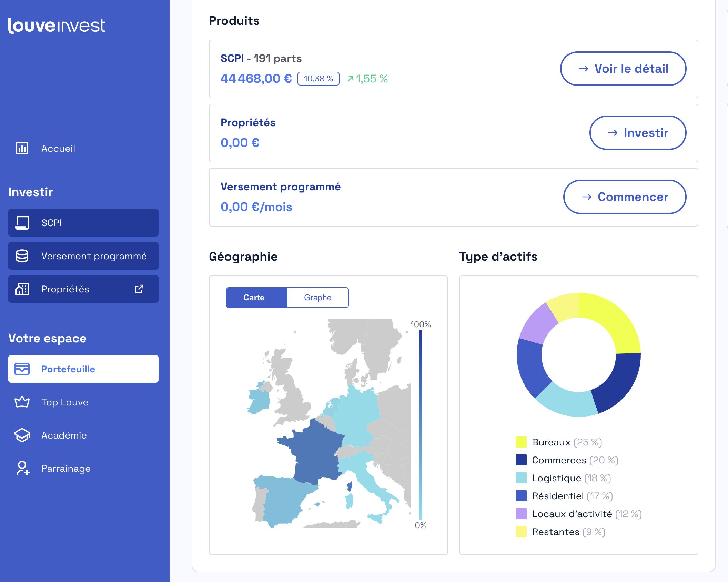This screenshot has height=582, width=728.
Task: Open the Top Louve page
Action: pyautogui.click(x=83, y=402)
